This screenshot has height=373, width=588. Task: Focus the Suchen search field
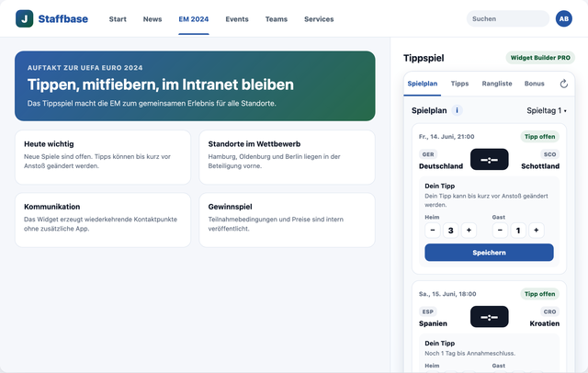click(x=508, y=18)
